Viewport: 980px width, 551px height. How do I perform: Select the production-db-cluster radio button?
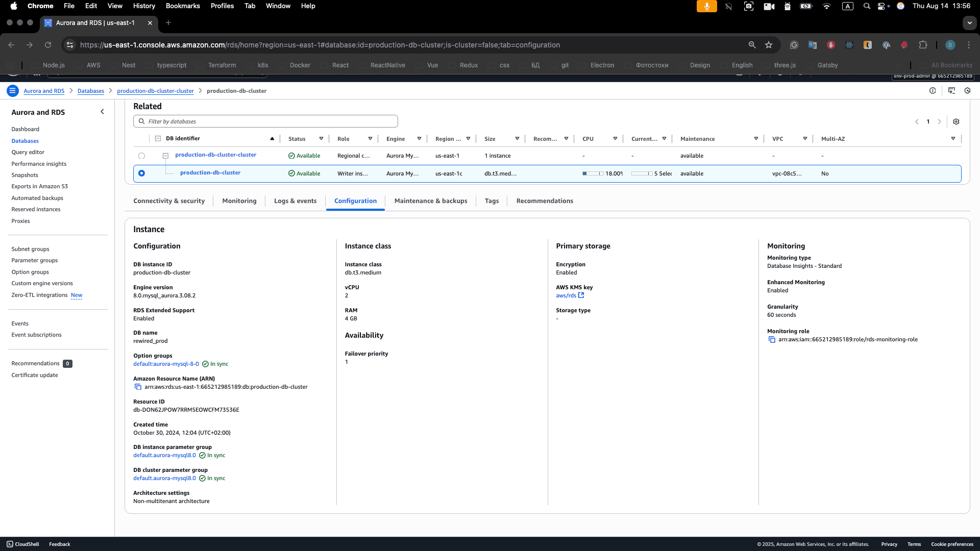tap(141, 173)
